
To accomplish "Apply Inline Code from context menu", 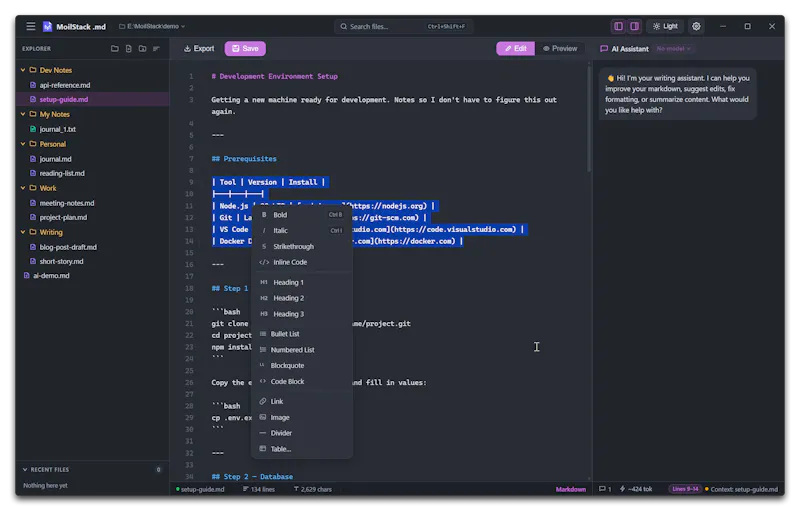I will pos(302,262).
